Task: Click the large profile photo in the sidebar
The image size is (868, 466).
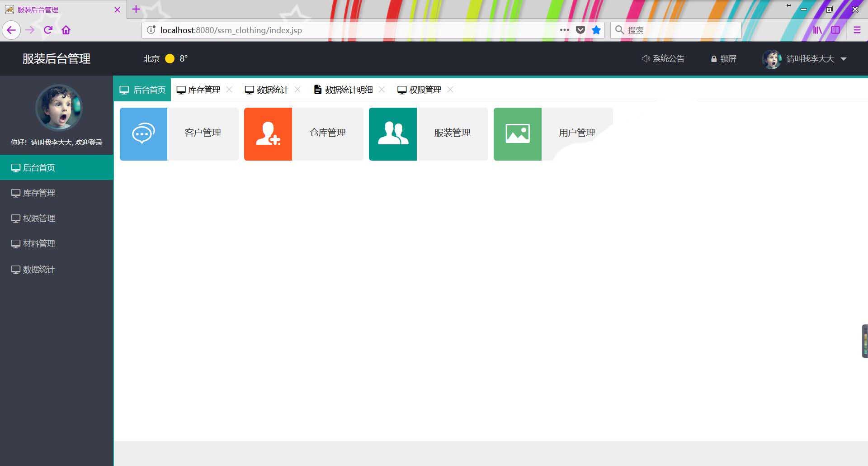Action: (x=59, y=108)
